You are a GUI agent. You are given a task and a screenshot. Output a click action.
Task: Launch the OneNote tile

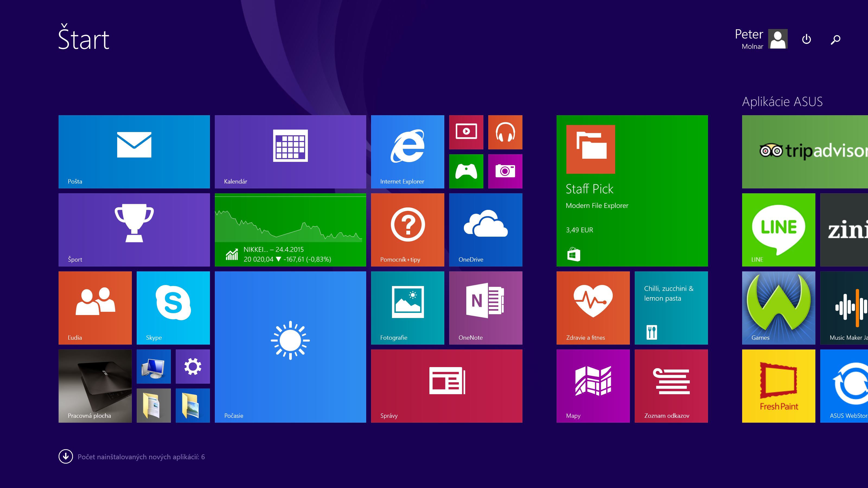[486, 308]
